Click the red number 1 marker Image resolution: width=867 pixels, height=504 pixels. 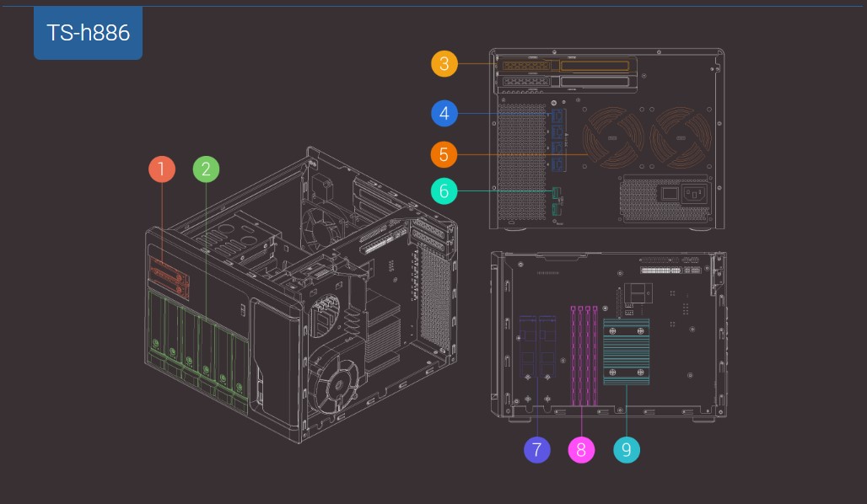click(161, 169)
